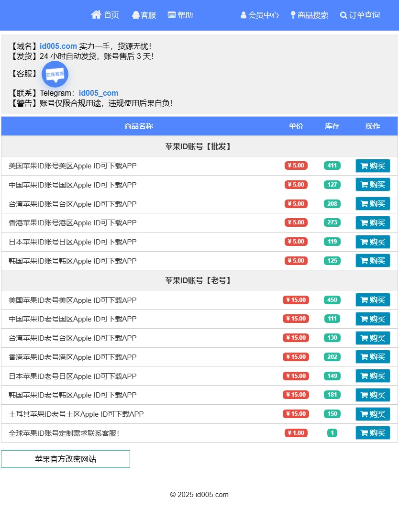
Task: Buy 中国苹果ID账号国区 item
Action: [373, 185]
